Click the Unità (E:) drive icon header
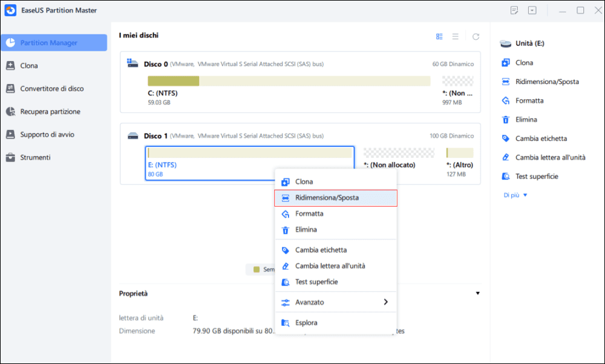The height and width of the screenshot is (364, 605). tap(505, 44)
